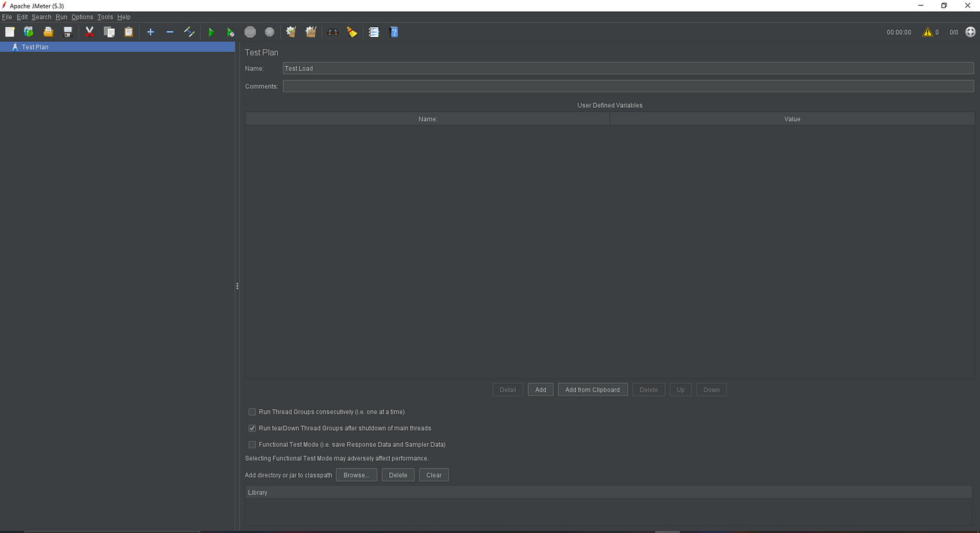Click the Add variable button
This screenshot has width=980, height=533.
coord(540,389)
